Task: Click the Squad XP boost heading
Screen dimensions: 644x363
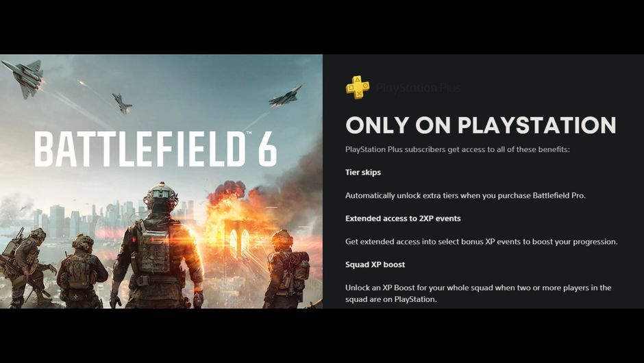Action: pos(375,264)
